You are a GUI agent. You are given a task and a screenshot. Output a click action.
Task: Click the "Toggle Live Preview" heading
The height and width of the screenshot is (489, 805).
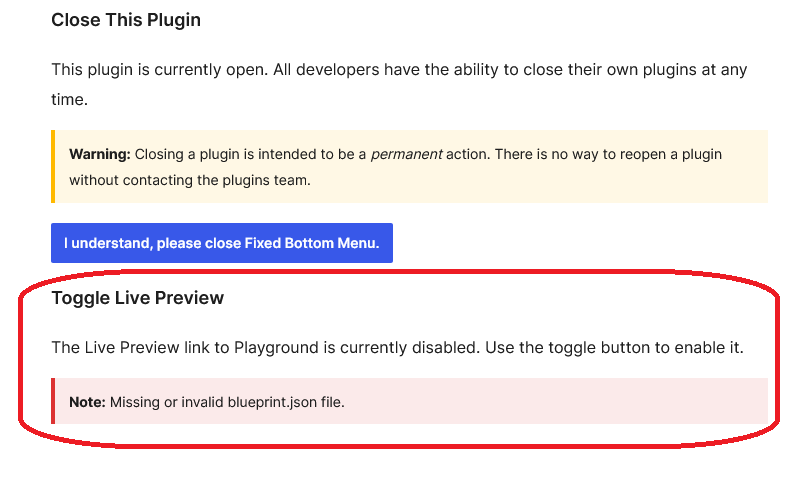137,298
